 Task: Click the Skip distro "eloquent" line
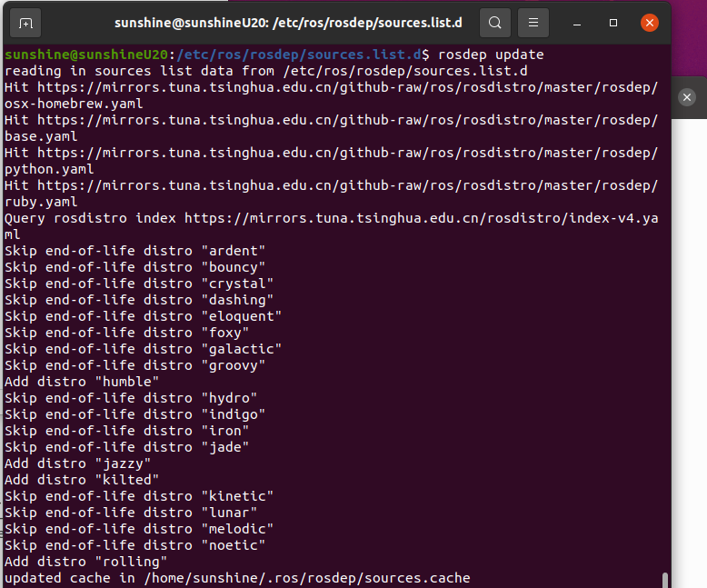pyautogui.click(x=143, y=316)
